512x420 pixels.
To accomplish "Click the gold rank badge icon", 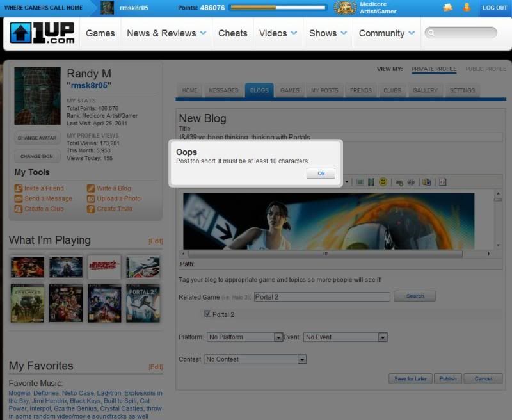I will tap(345, 8).
